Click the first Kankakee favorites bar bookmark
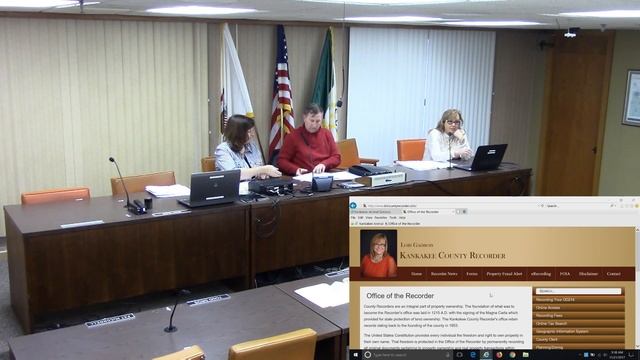This screenshot has width=640, height=360. click(369, 224)
